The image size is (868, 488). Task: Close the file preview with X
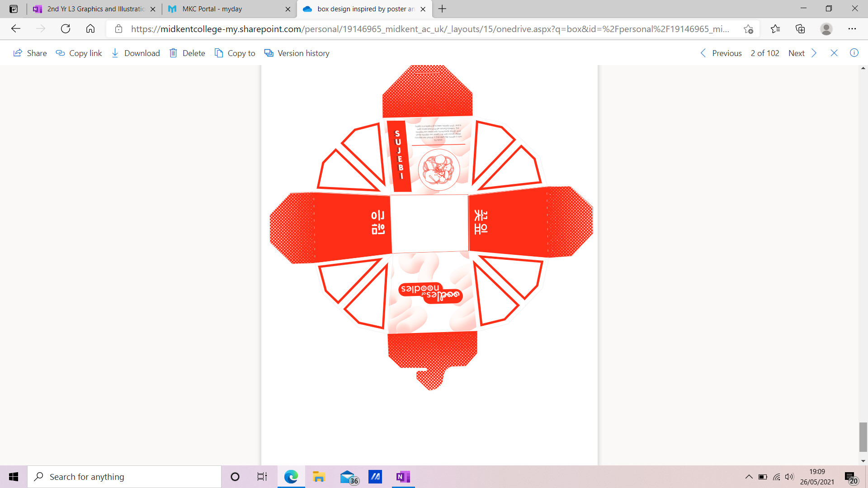[x=834, y=53]
